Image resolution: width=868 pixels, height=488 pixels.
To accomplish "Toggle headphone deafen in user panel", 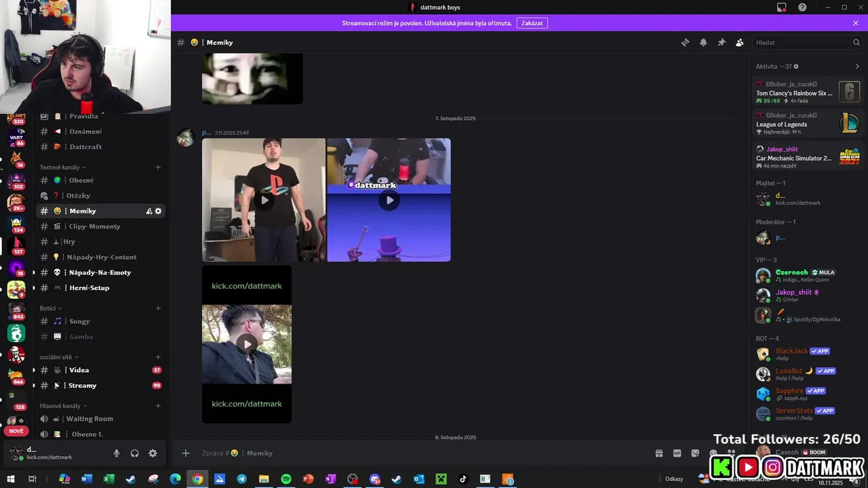I will pos(134,453).
